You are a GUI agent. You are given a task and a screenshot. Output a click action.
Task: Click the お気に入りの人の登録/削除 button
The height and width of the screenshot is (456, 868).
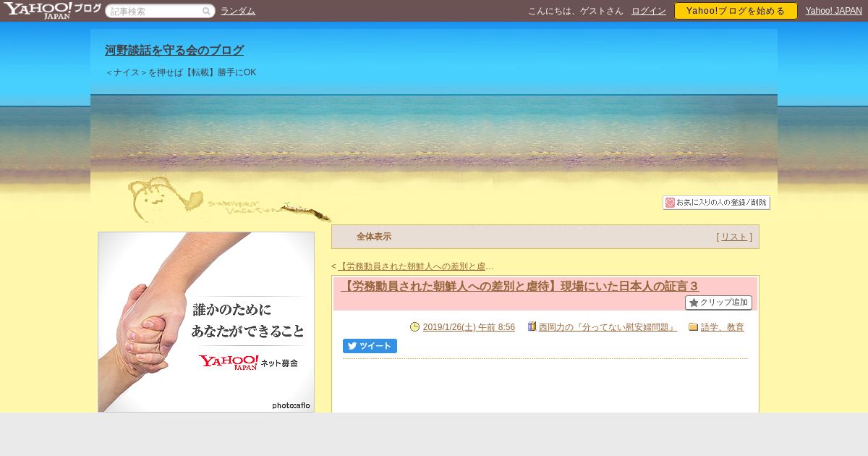point(716,203)
